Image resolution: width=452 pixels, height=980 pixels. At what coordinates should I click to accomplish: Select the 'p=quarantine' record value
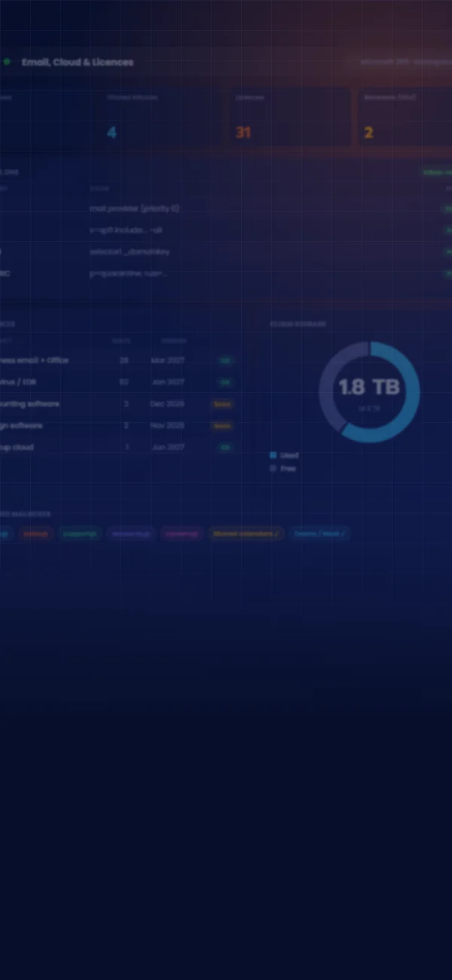click(x=128, y=274)
